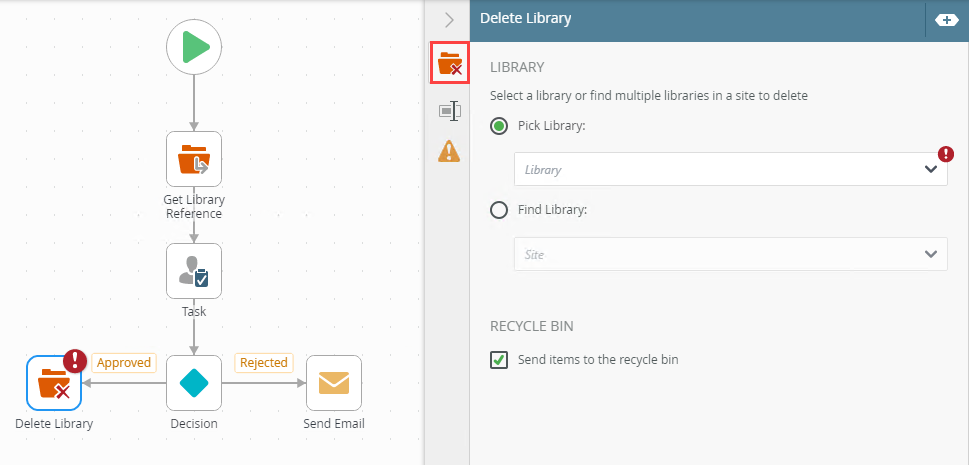Expand the Site dropdown arrow

click(931, 254)
